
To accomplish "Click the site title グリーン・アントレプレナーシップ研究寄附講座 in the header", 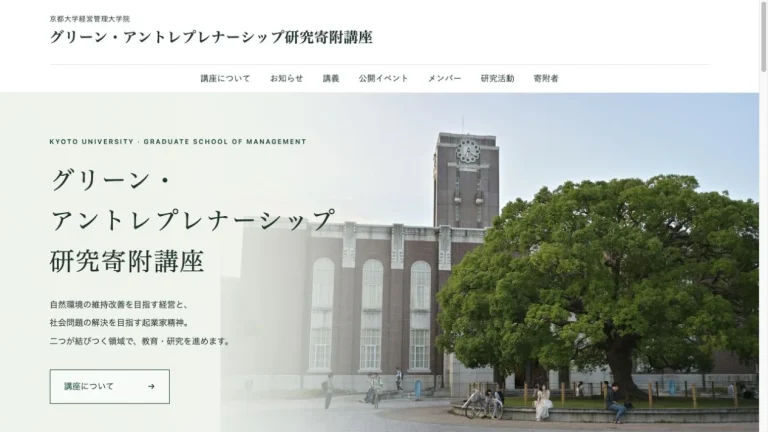I will coord(211,37).
